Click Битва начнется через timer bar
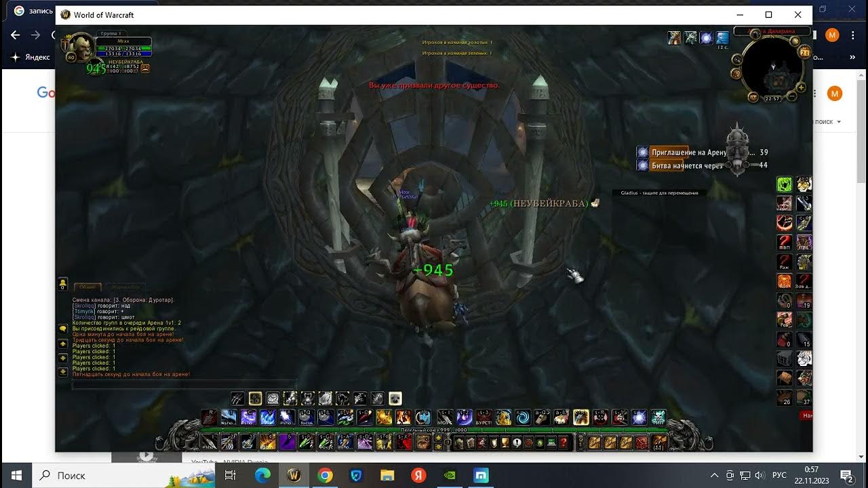Viewport: 868px width, 488px height. (x=703, y=165)
